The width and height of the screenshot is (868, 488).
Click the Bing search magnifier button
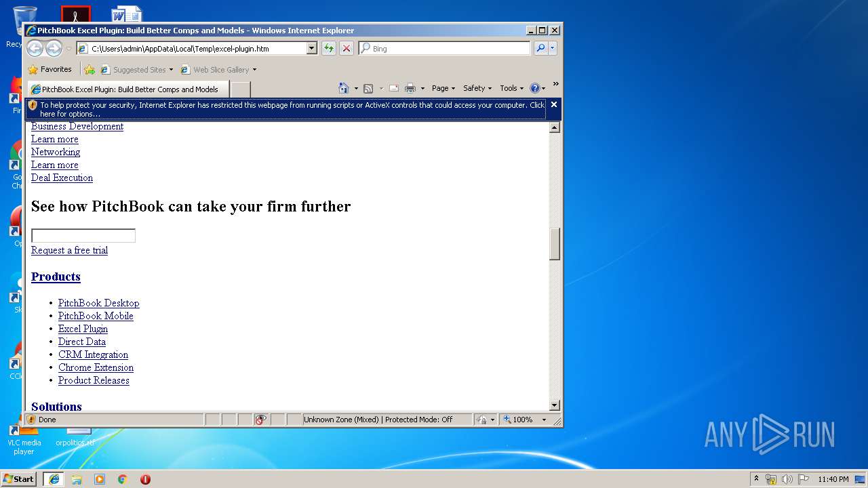point(540,48)
